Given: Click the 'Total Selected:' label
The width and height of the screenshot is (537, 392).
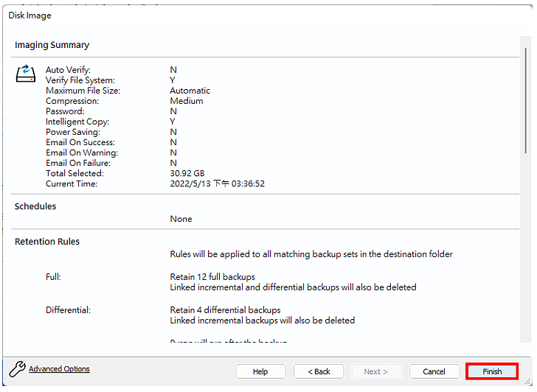Looking at the screenshot, I should coord(75,173).
